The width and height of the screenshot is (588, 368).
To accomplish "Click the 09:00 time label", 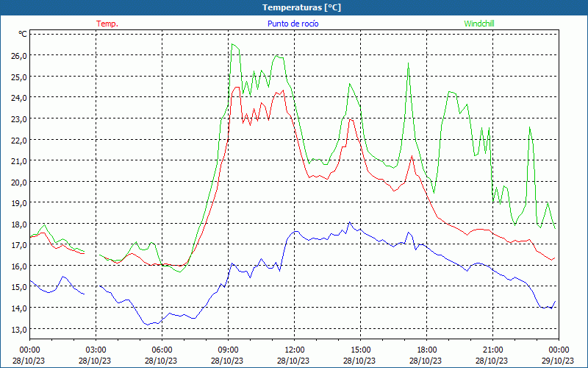I will click(228, 350).
